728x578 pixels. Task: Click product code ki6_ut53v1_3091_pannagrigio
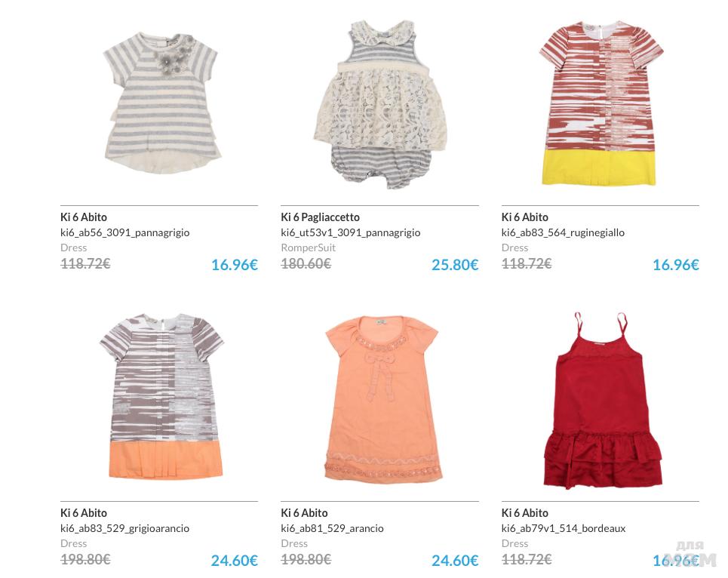coord(351,232)
